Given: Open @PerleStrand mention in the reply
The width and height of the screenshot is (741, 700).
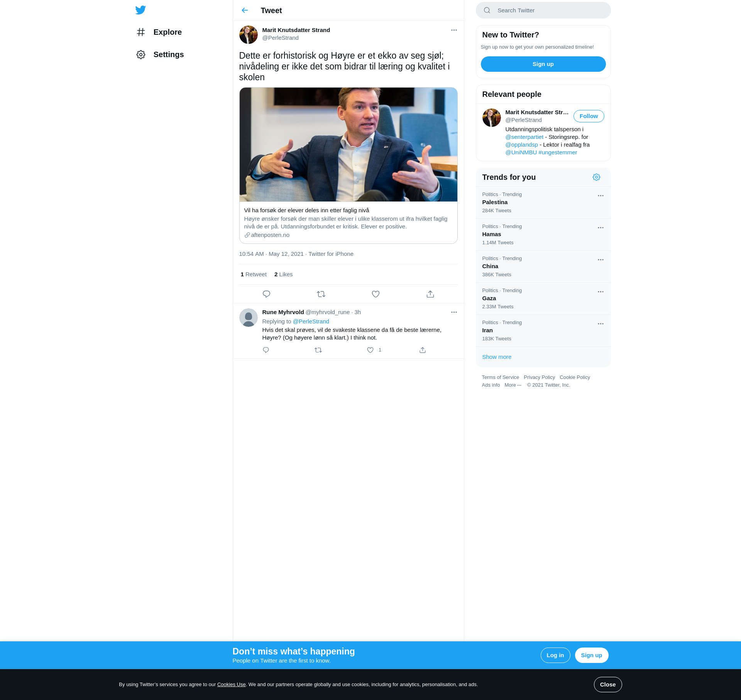Looking at the screenshot, I should click(311, 321).
